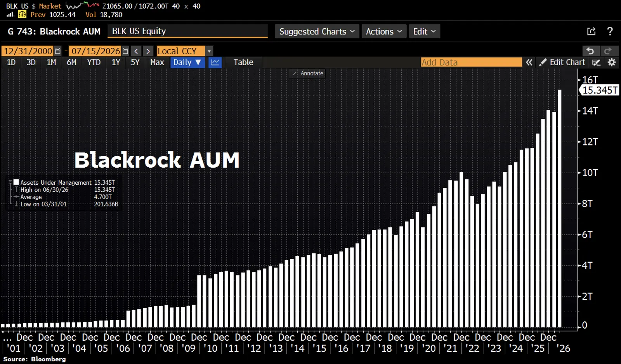Undo last chart change
This screenshot has height=364, width=621.
tap(590, 51)
